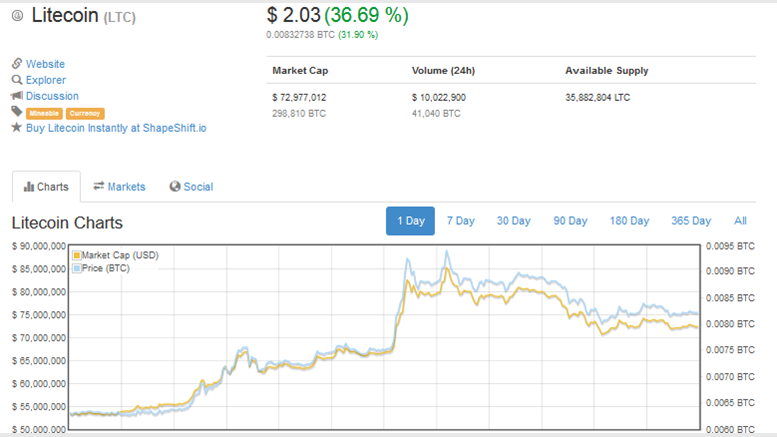
Task: Click the Mineable tag
Action: [x=44, y=113]
